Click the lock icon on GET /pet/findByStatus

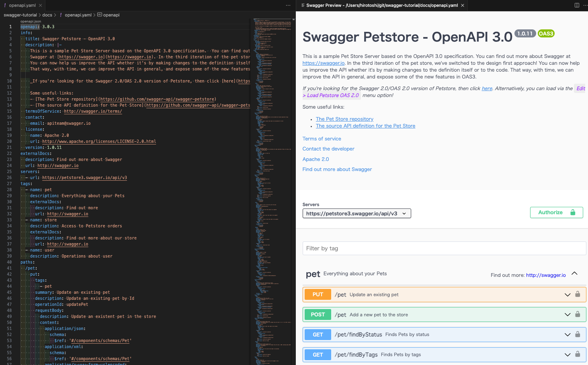[x=578, y=334]
